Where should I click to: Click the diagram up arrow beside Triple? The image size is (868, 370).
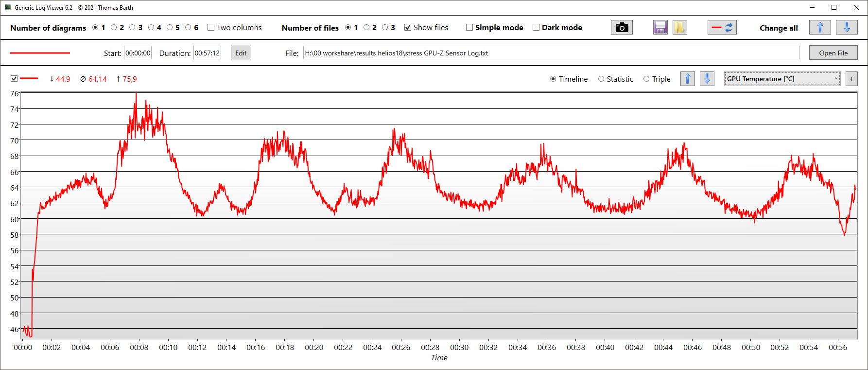point(687,79)
